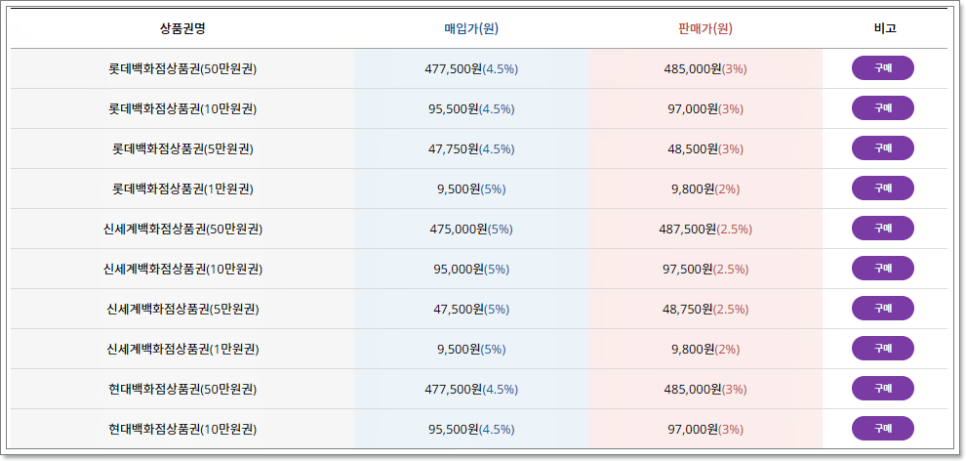This screenshot has height=461, width=966.
Task: Click 구매 for 현대백화점상품권(50만원권)
Action: point(882,388)
